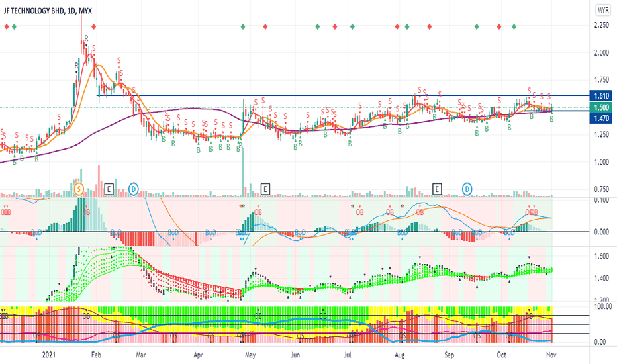Screen dimensions: 617x364
Task: Click the green diamond marker above mid-June
Action: 318,26
